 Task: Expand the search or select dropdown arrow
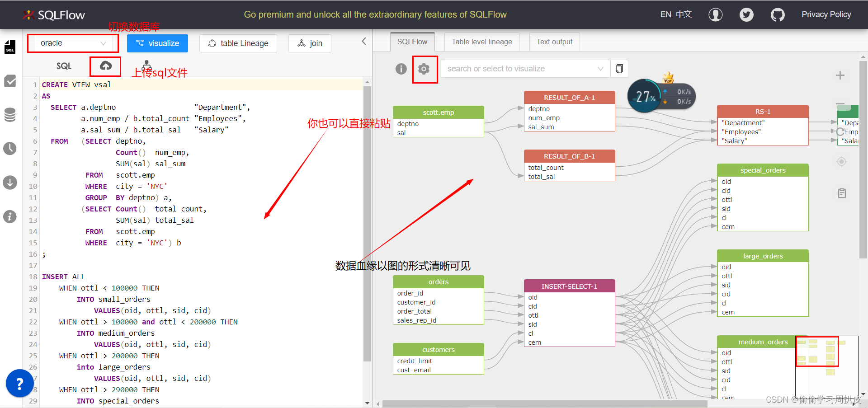[x=600, y=69]
